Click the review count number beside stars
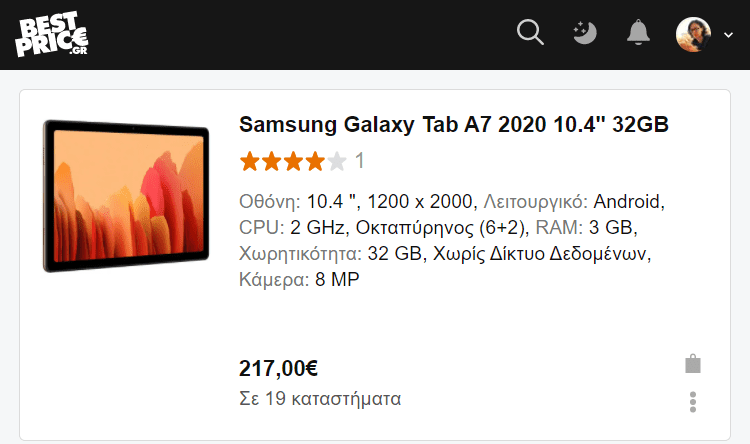The width and height of the screenshot is (750, 444). pyautogui.click(x=360, y=161)
